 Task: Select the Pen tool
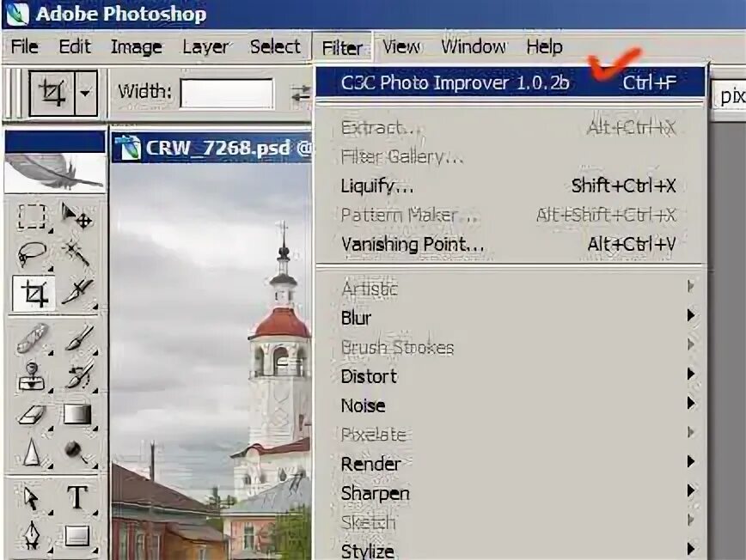(32, 535)
